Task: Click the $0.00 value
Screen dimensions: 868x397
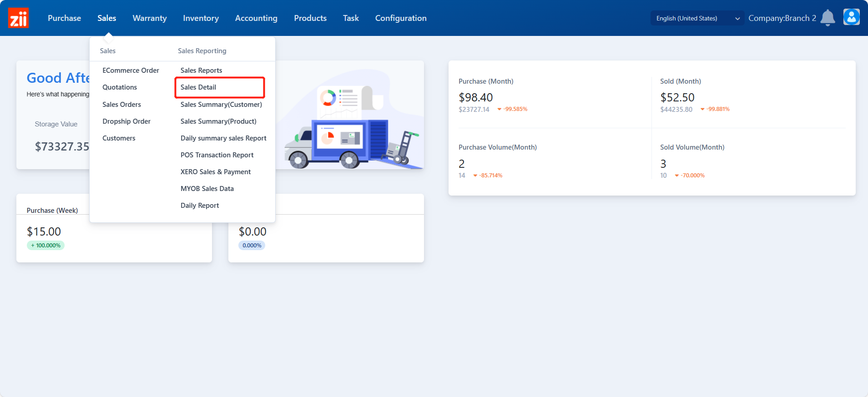Action: (x=252, y=231)
